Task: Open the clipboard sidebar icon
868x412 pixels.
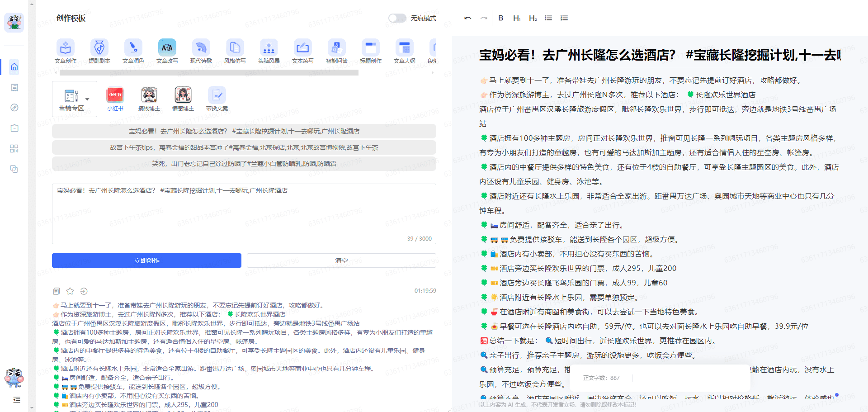Action: [x=14, y=128]
